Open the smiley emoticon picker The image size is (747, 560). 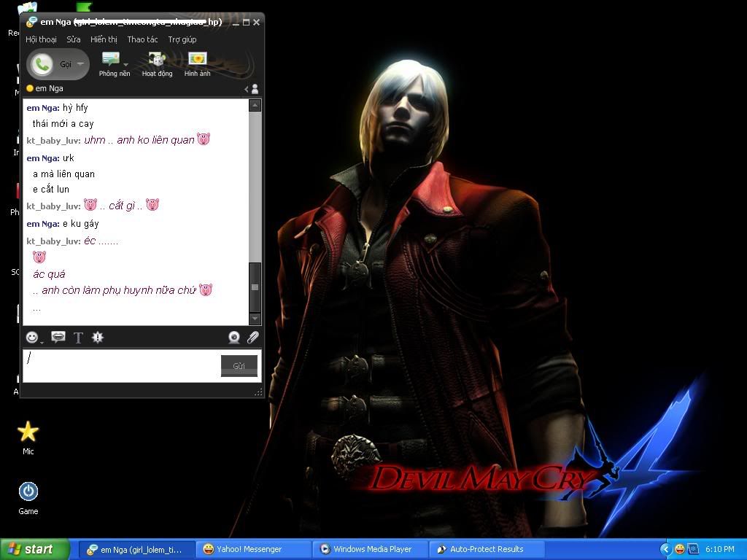tap(32, 338)
